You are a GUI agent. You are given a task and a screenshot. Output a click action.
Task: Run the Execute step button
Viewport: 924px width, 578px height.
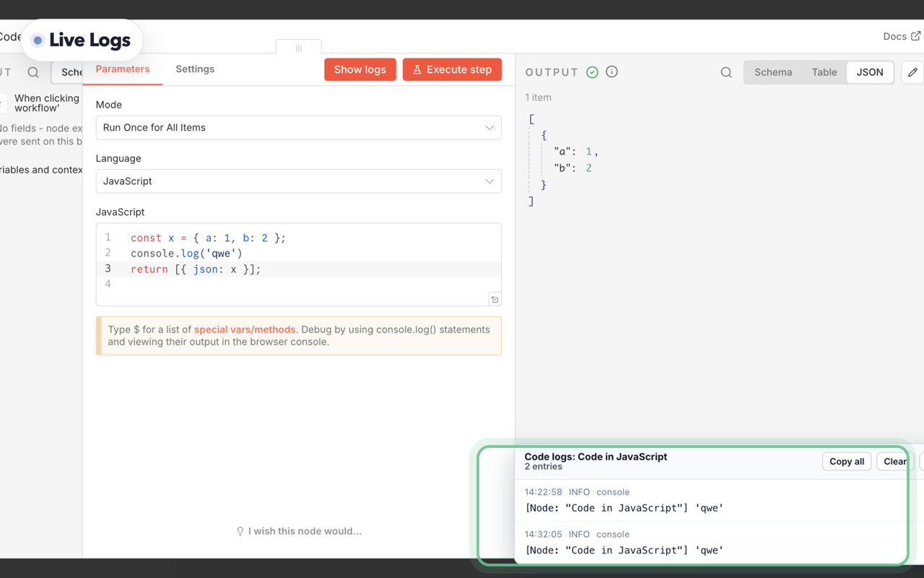452,69
